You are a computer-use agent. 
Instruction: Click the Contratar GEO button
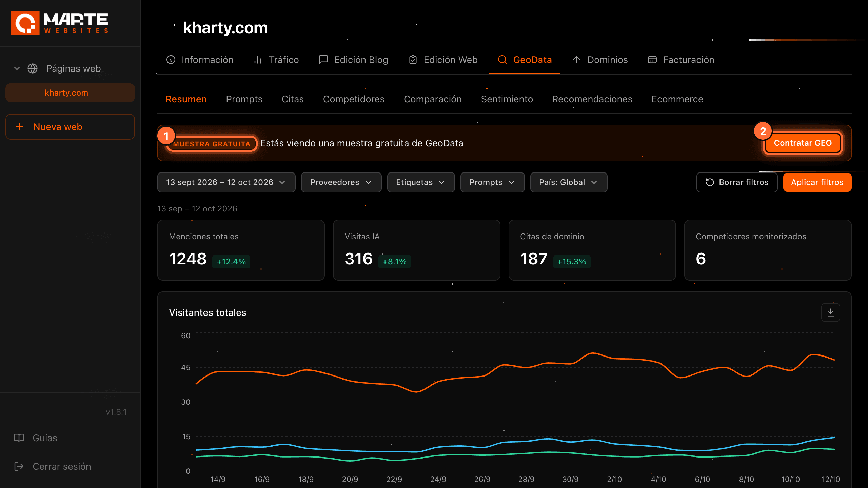click(x=803, y=143)
